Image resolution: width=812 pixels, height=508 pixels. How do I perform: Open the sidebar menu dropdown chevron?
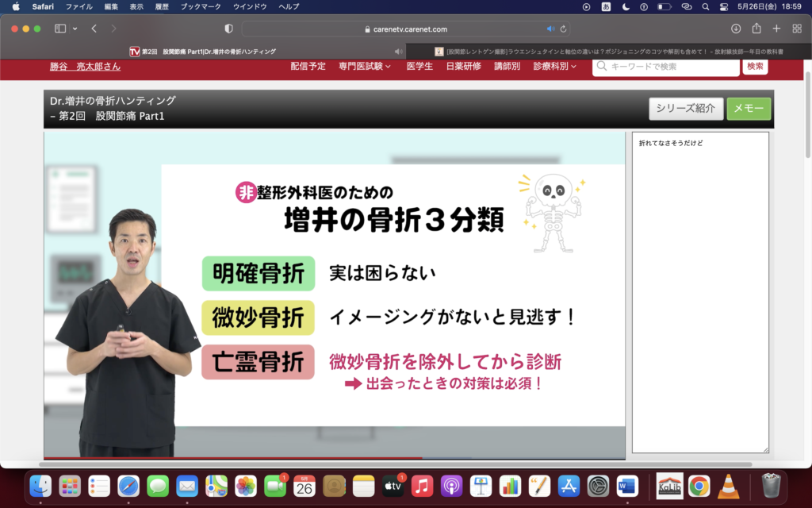pos(75,29)
